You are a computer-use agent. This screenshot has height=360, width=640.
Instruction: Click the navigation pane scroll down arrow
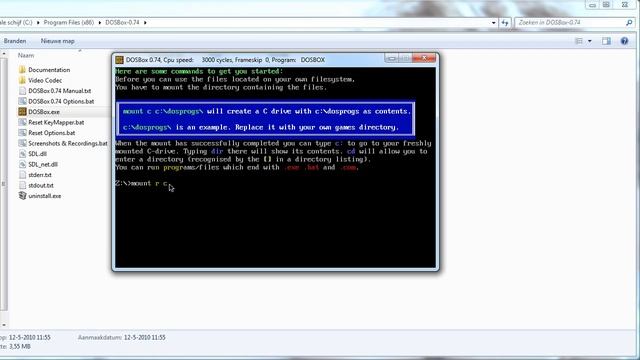point(4,325)
